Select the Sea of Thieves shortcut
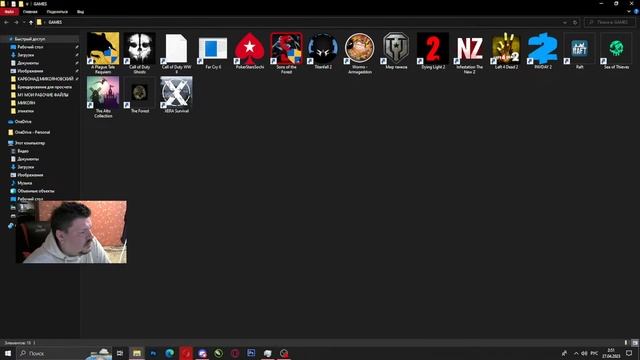Screen dimensions: 640x360 point(616,51)
